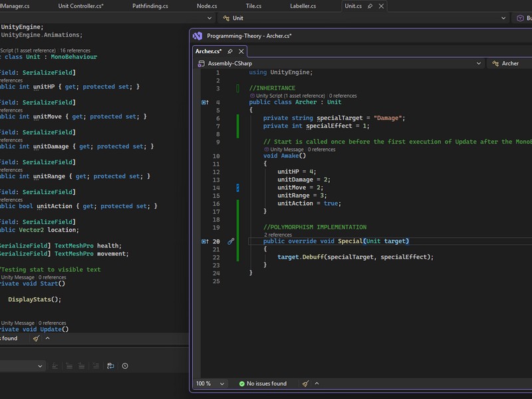Close the Archer.cs document tab
This screenshot has height=399, width=532.
241,51
